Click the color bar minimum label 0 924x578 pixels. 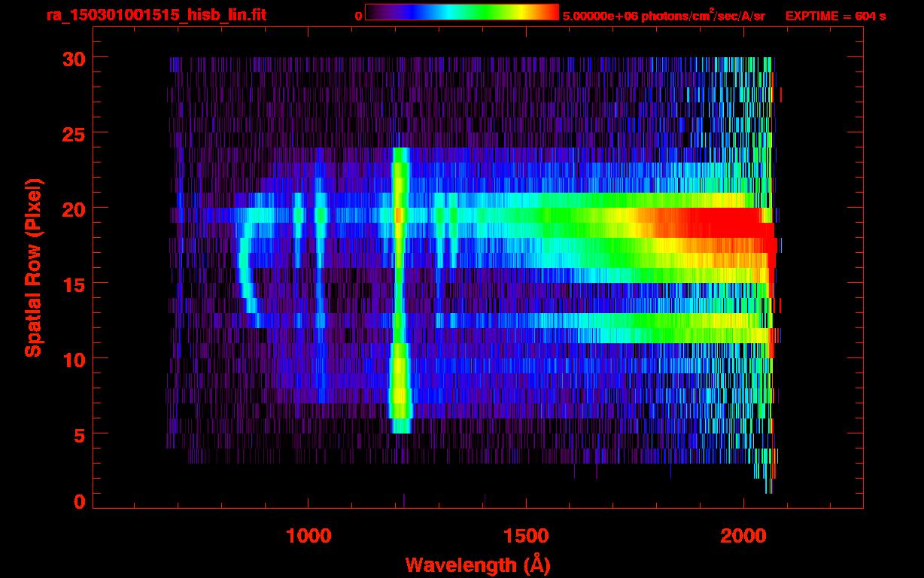click(358, 16)
